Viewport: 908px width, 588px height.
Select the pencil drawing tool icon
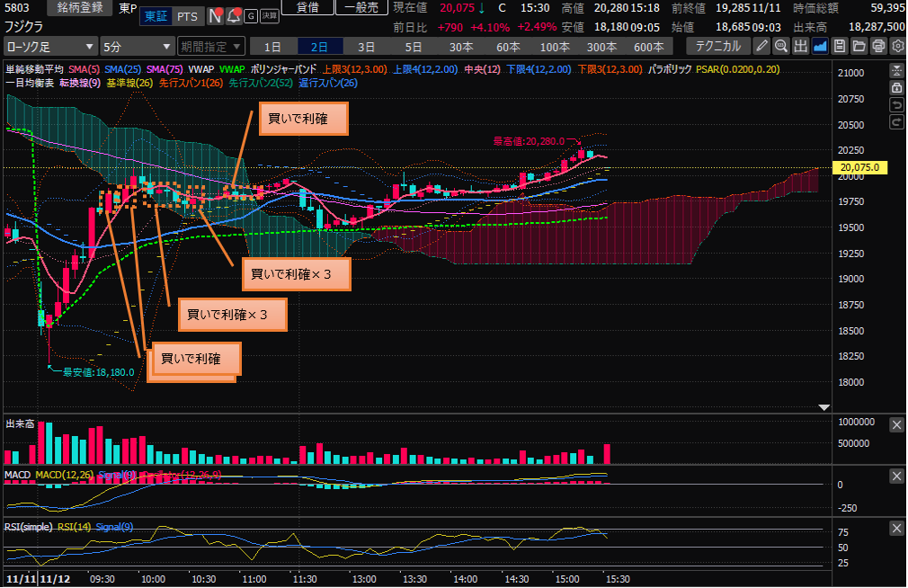762,46
